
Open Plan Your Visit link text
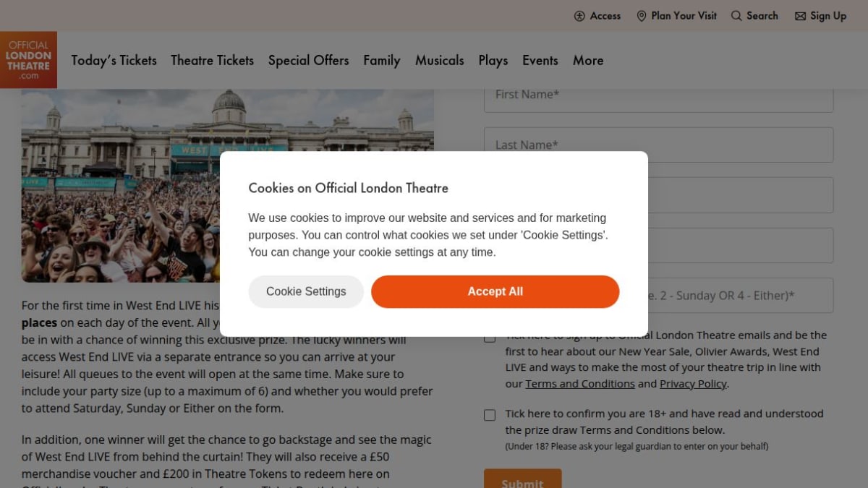click(684, 16)
